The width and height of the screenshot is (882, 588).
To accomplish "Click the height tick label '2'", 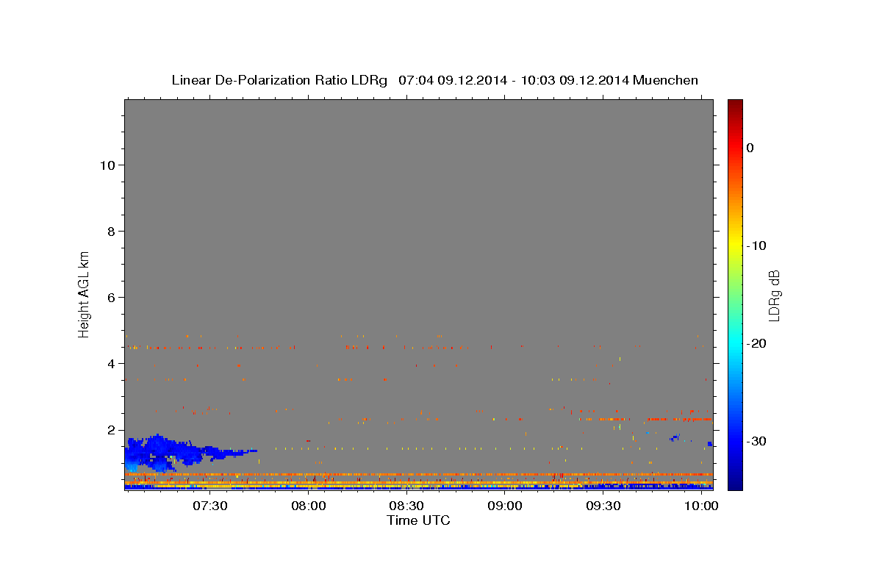I will (112, 430).
